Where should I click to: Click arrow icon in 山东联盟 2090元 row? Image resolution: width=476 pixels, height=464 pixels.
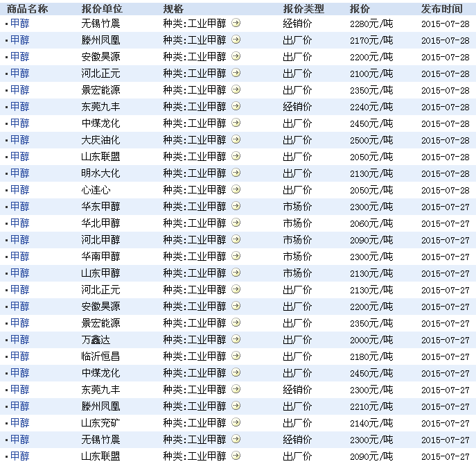236,456
